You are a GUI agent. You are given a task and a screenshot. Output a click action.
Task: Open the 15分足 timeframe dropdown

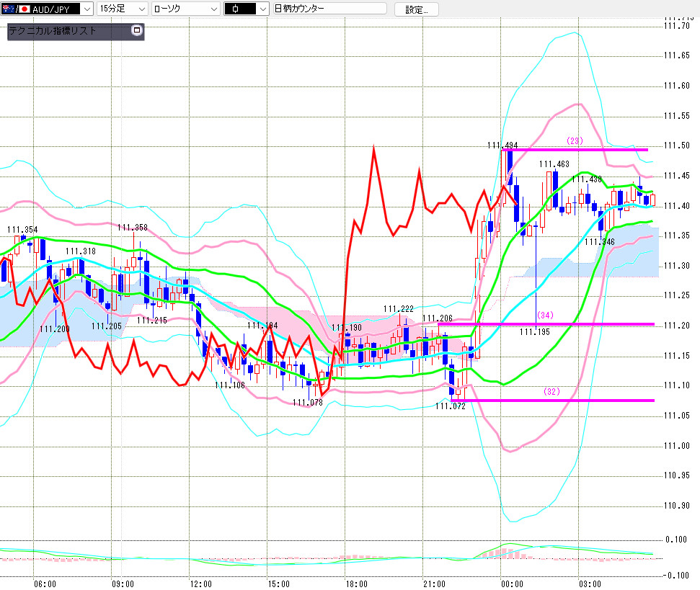pos(122,9)
